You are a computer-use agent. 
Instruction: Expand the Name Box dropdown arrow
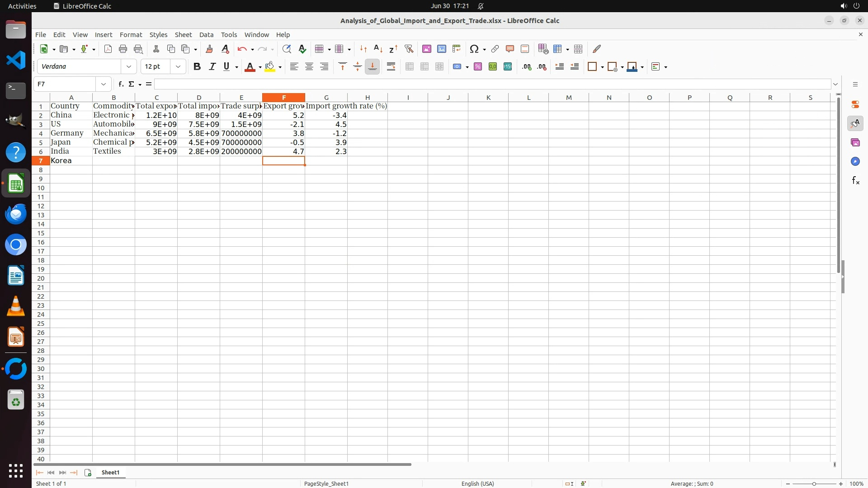pyautogui.click(x=104, y=84)
